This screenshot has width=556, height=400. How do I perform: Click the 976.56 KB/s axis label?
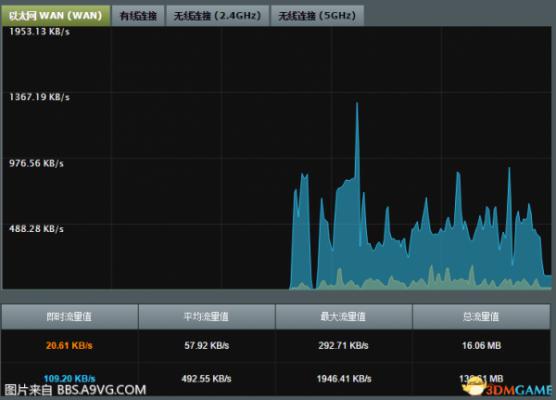pos(37,163)
